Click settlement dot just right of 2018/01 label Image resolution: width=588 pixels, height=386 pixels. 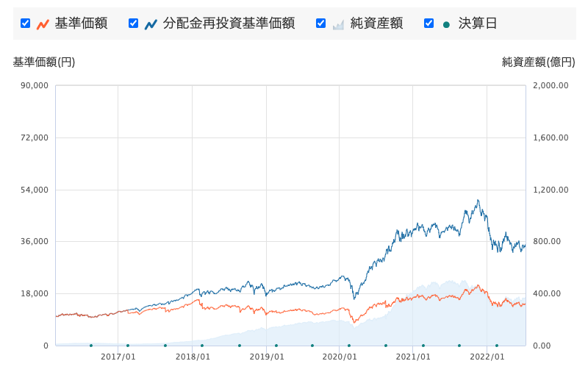pyautogui.click(x=202, y=345)
